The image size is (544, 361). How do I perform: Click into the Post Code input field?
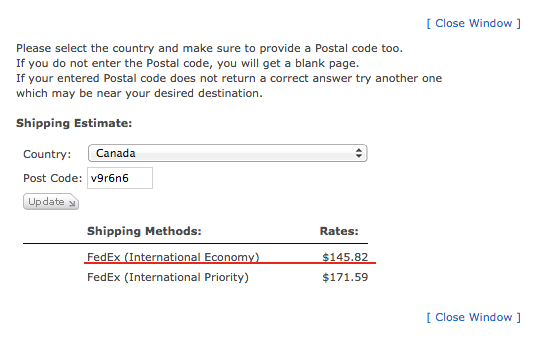(x=120, y=178)
